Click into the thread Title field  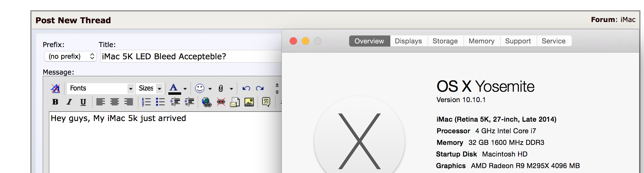191,56
